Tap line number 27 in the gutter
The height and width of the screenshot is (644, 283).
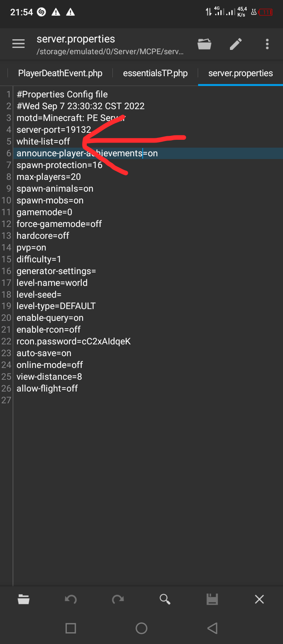click(6, 400)
